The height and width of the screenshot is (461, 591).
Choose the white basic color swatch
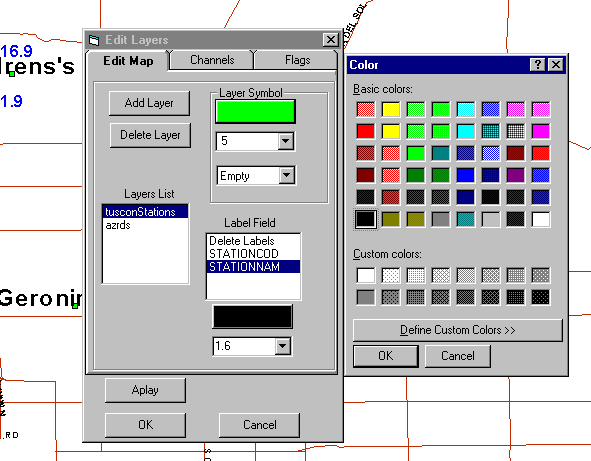click(540, 219)
